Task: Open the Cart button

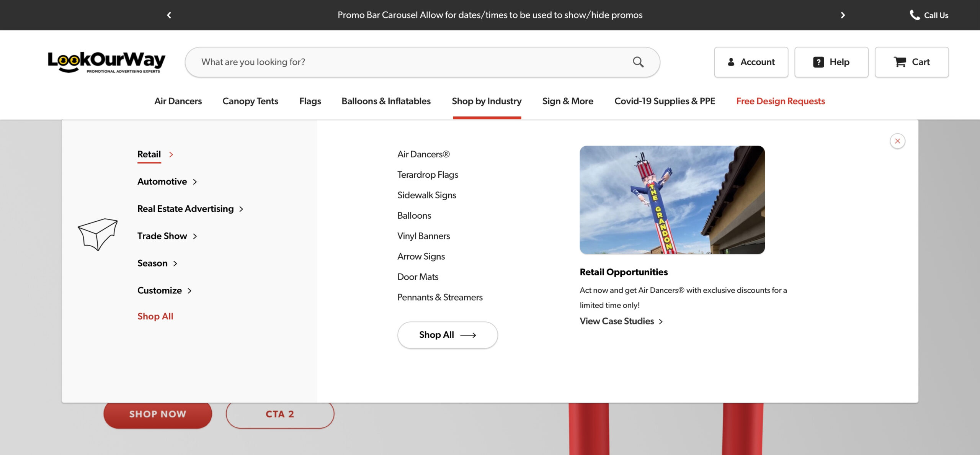Action: [x=911, y=62]
